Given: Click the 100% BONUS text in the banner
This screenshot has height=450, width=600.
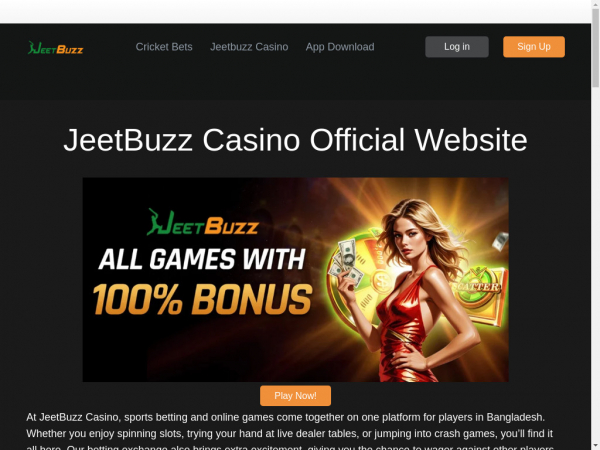Looking at the screenshot, I should click(x=202, y=300).
